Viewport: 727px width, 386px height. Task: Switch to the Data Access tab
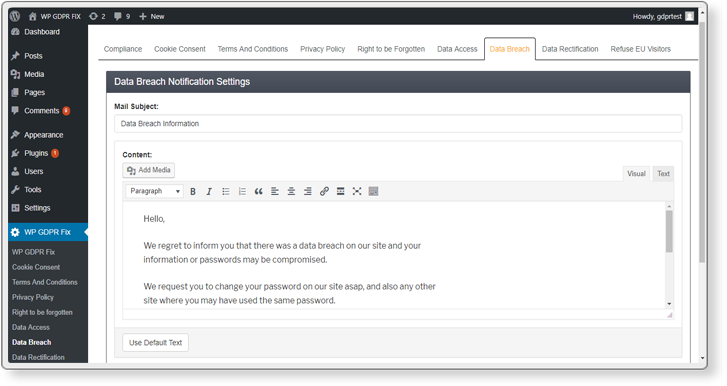(x=457, y=49)
